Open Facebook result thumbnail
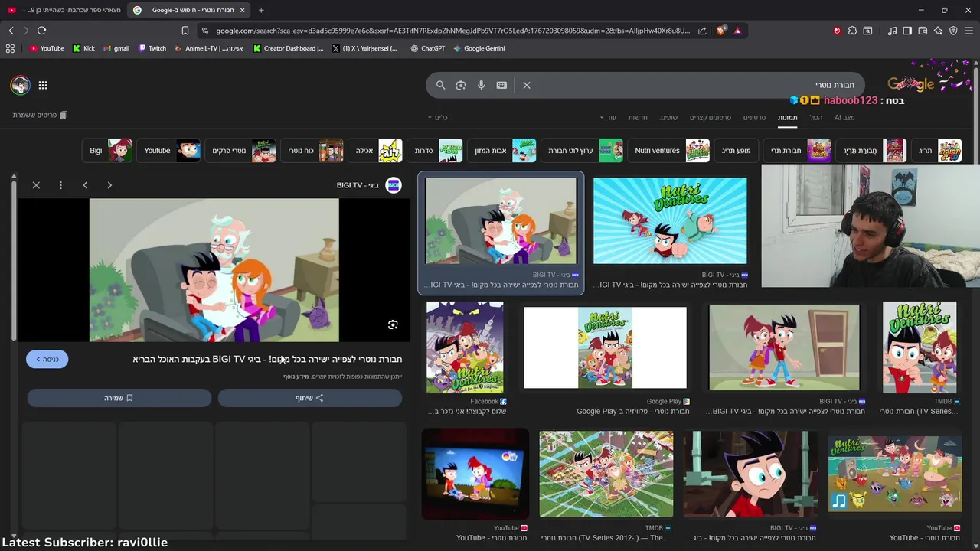Screen dimensions: 980x551 pyautogui.click(x=465, y=347)
